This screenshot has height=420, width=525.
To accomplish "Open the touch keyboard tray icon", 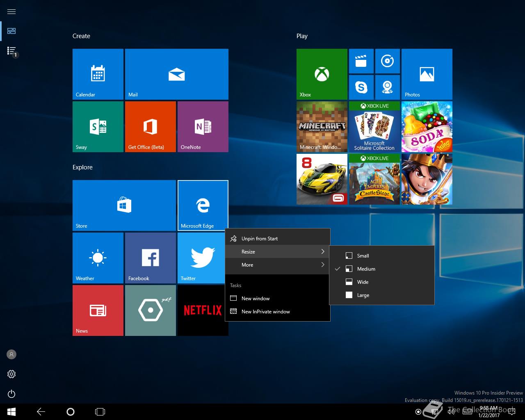I will tap(467, 412).
